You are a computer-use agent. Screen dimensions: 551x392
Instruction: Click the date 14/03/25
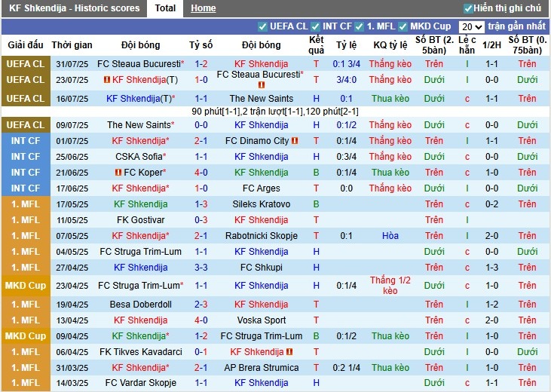(72, 383)
